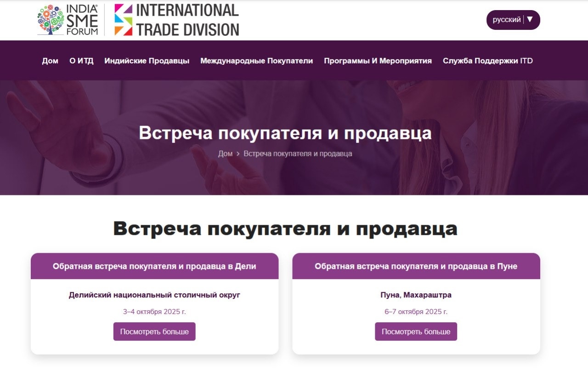Click the русский language label
588x371 pixels.
[506, 20]
